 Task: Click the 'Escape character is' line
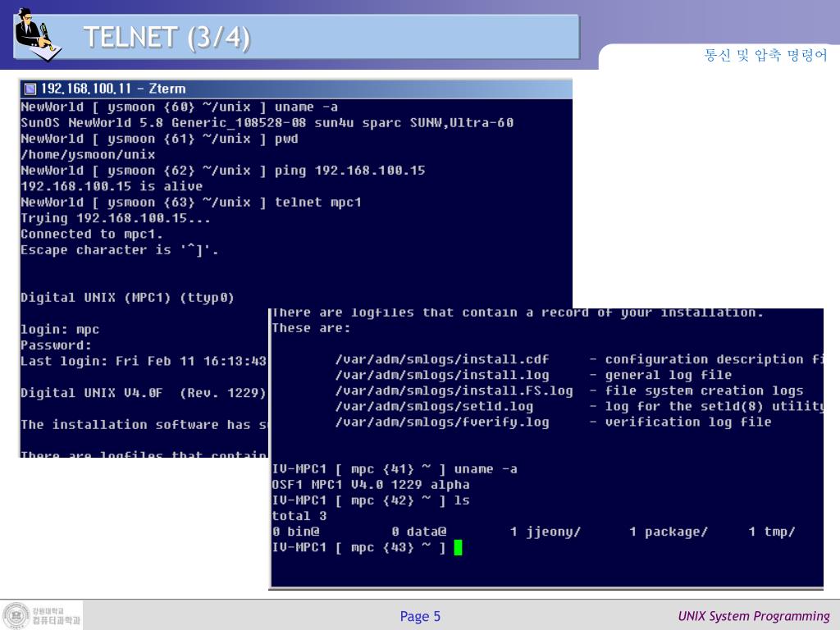click(120, 250)
